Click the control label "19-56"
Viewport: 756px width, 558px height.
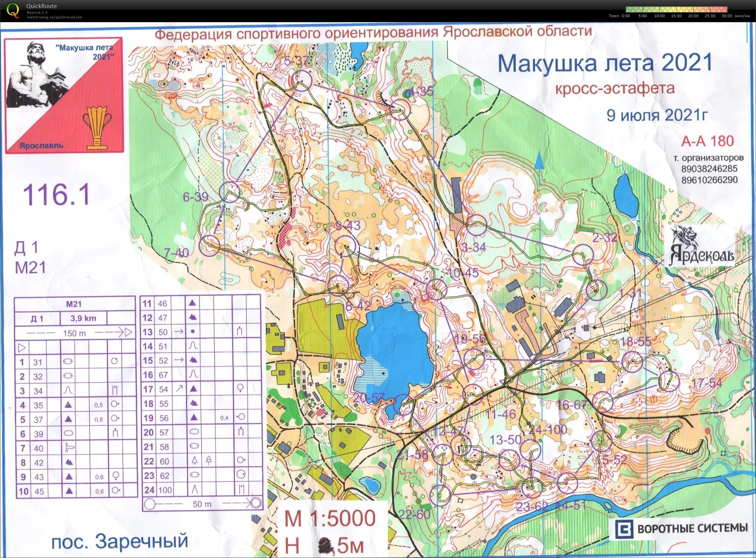tap(470, 339)
